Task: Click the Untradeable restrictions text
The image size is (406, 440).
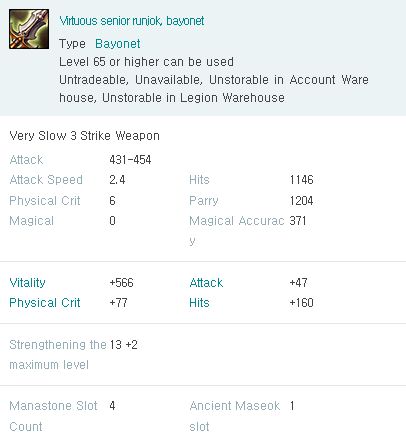Action: pyautogui.click(x=214, y=89)
